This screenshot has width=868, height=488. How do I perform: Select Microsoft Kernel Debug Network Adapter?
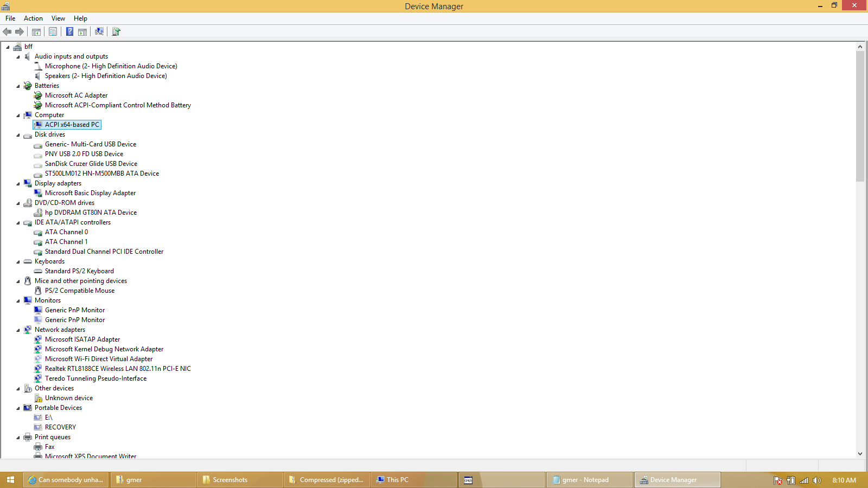[104, 349]
